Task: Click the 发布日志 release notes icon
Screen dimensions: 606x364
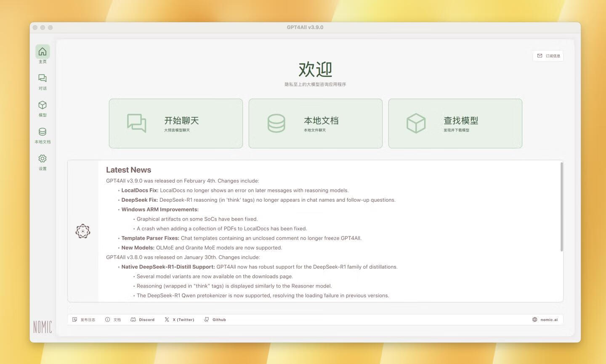Action: (74, 320)
